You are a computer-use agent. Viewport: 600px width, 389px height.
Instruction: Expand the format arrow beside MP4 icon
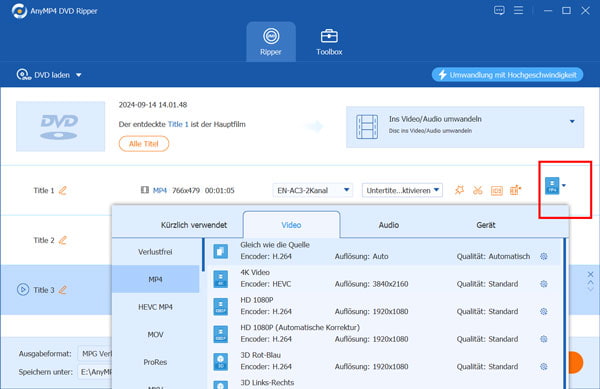click(564, 186)
